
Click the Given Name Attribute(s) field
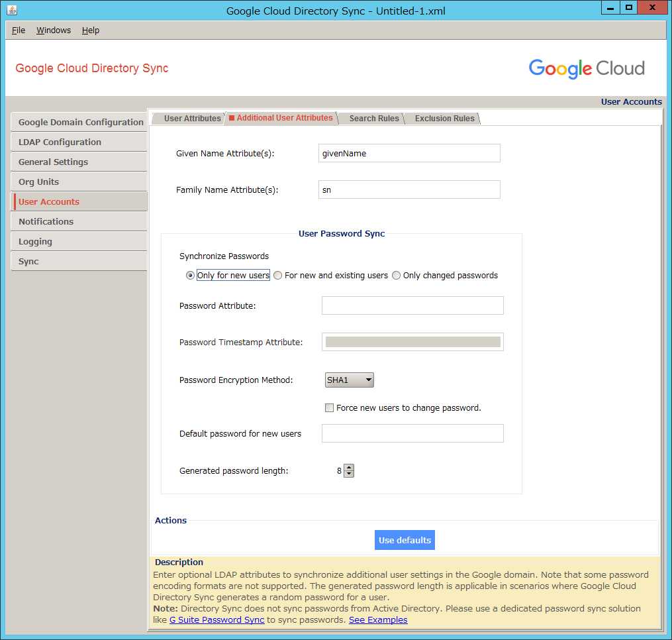[409, 153]
